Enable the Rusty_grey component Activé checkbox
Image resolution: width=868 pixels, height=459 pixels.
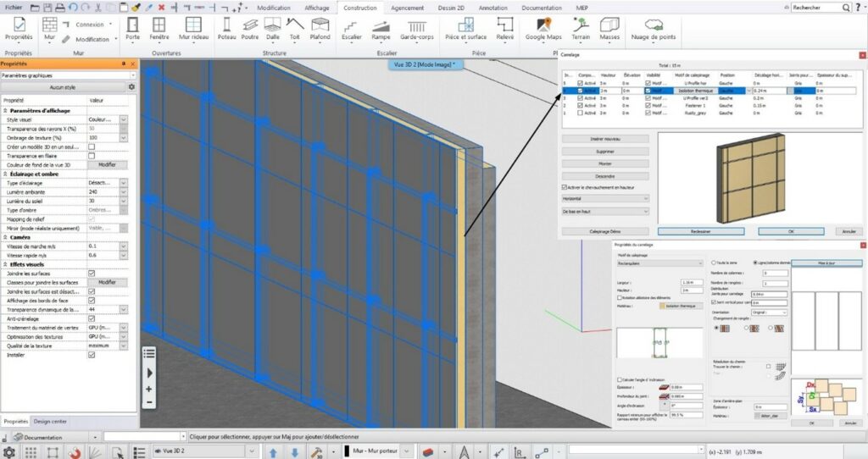click(580, 112)
